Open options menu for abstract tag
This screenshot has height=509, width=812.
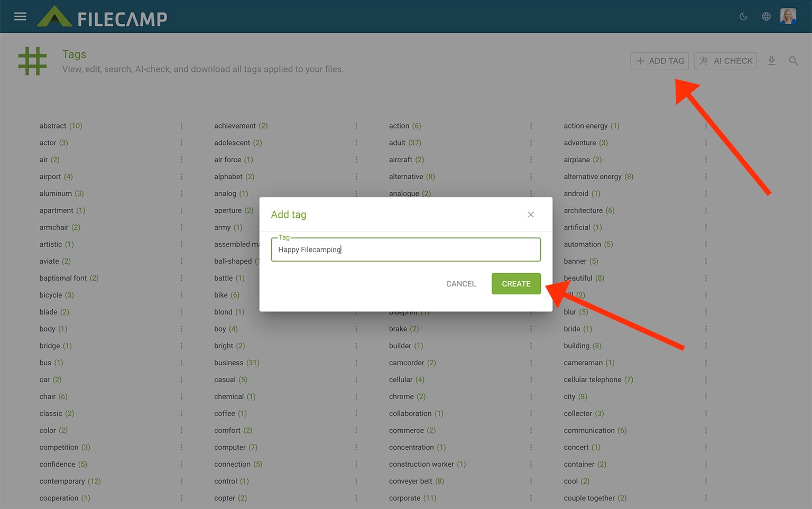[x=181, y=126]
